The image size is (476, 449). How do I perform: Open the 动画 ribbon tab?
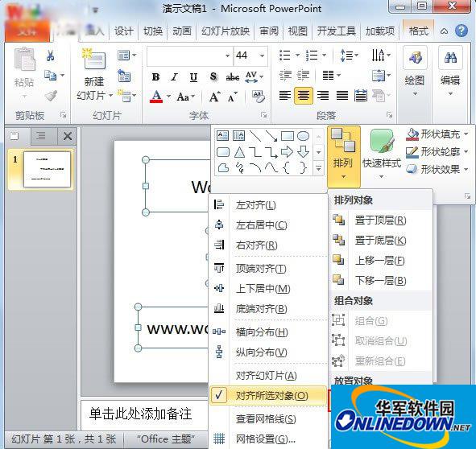pos(182,31)
